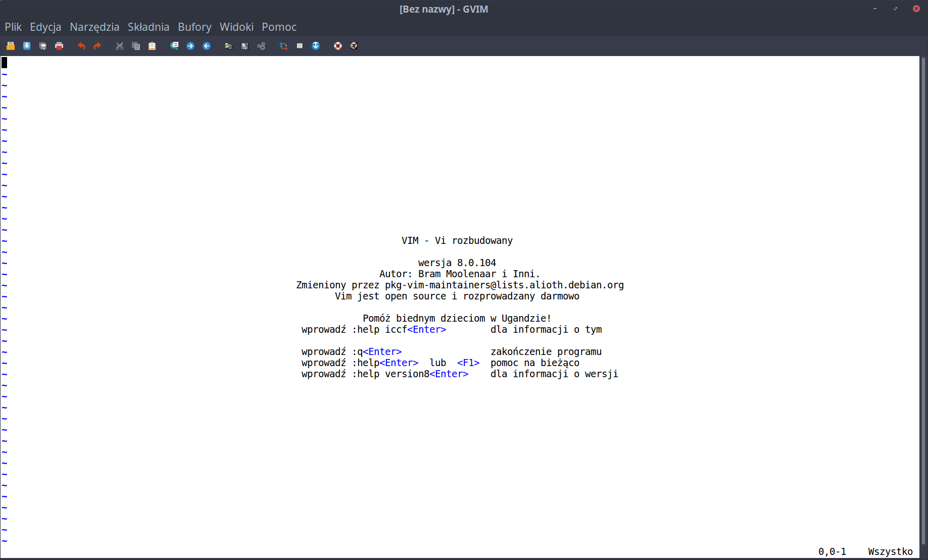
Task: Click the Undo arrow icon
Action: click(x=81, y=46)
